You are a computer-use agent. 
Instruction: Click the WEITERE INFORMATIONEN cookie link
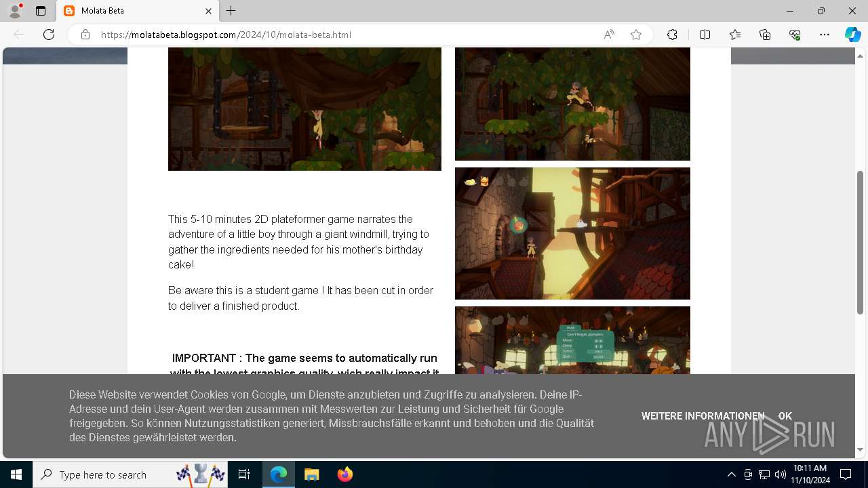pos(703,416)
